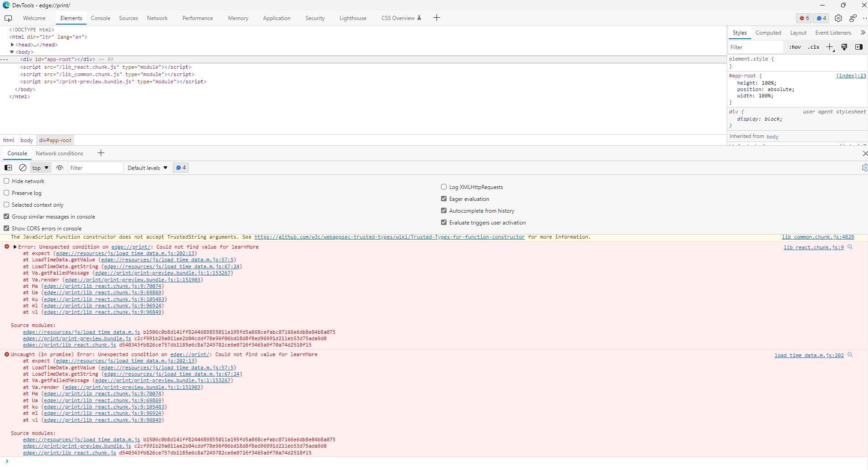Enable Log XMLHttpRequests checkbox
This screenshot has height=470, width=868.
coord(444,187)
